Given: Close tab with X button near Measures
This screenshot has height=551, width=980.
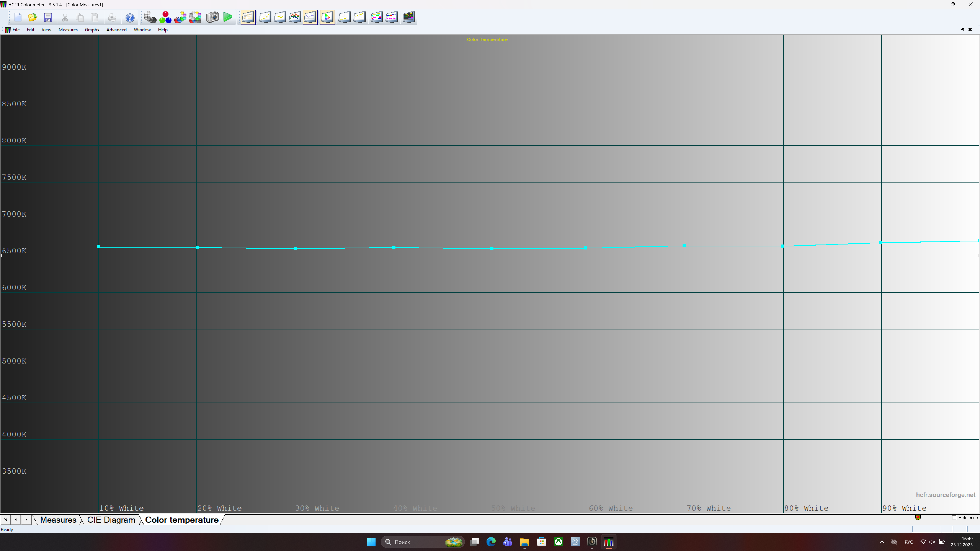Looking at the screenshot, I should [x=6, y=520].
